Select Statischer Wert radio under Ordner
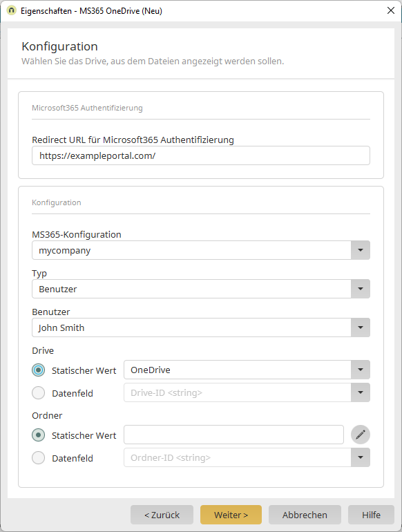 pyautogui.click(x=38, y=435)
